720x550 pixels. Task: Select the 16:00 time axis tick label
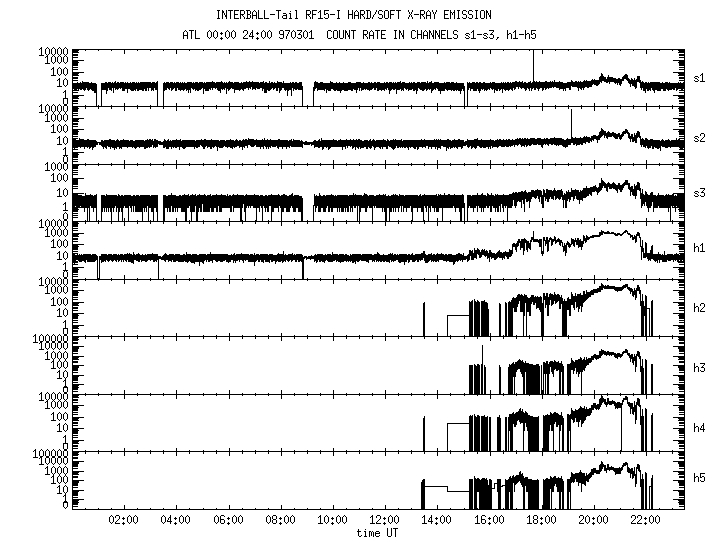(489, 520)
